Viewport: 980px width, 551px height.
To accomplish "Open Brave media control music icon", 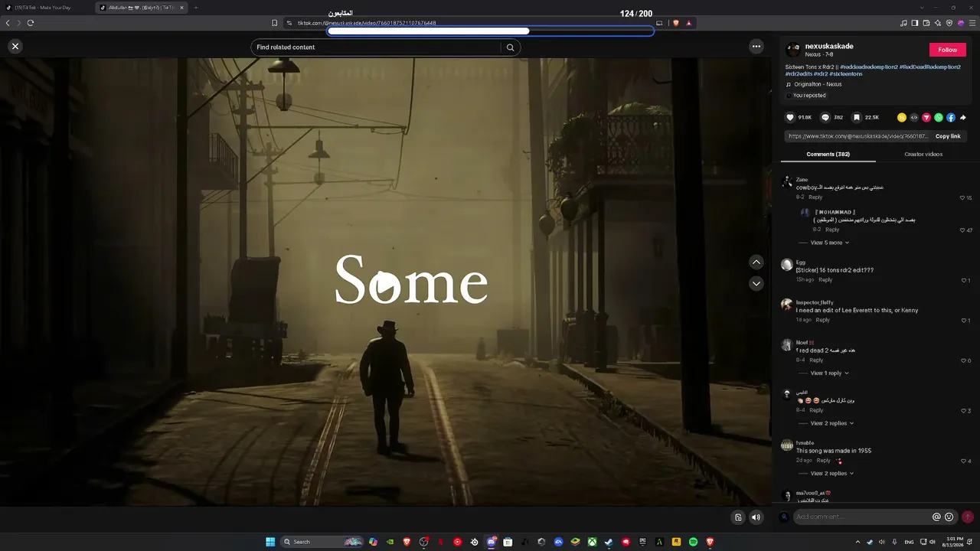I will pos(903,23).
